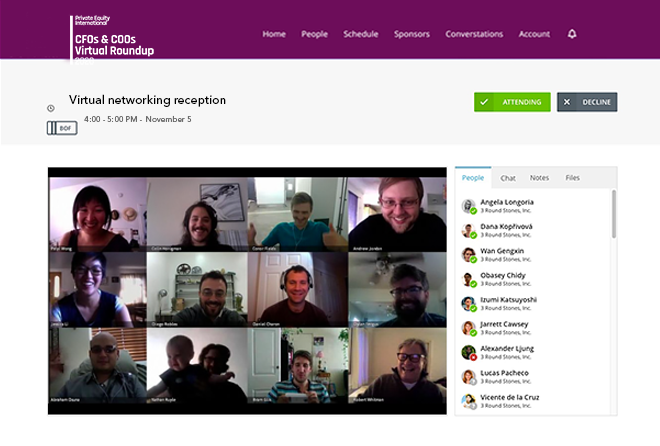Viewport: 660px width, 446px height.
Task: Click the clock icon beside session title
Action: click(51, 109)
